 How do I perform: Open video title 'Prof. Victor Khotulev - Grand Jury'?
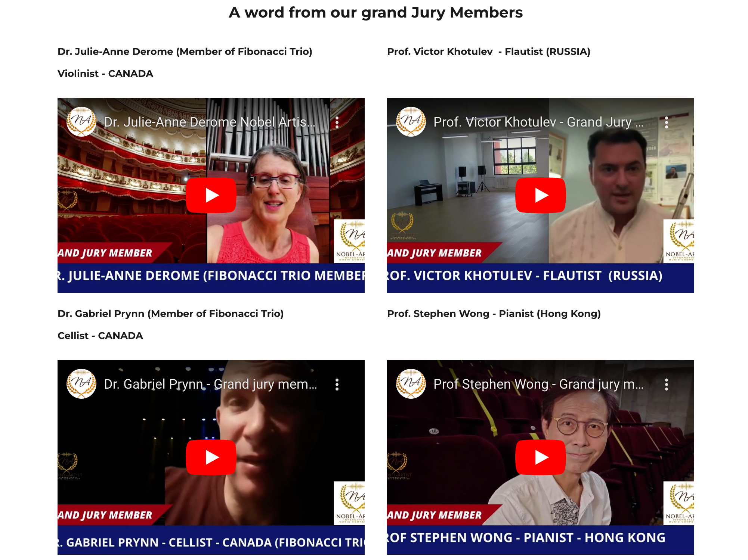click(538, 122)
